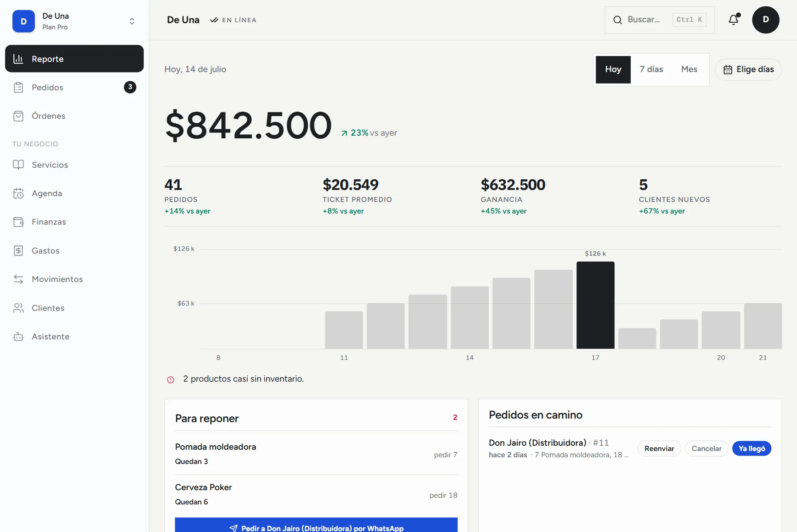The height and width of the screenshot is (532, 797).
Task: Select the dark 17h bar in chart
Action: tap(596, 305)
